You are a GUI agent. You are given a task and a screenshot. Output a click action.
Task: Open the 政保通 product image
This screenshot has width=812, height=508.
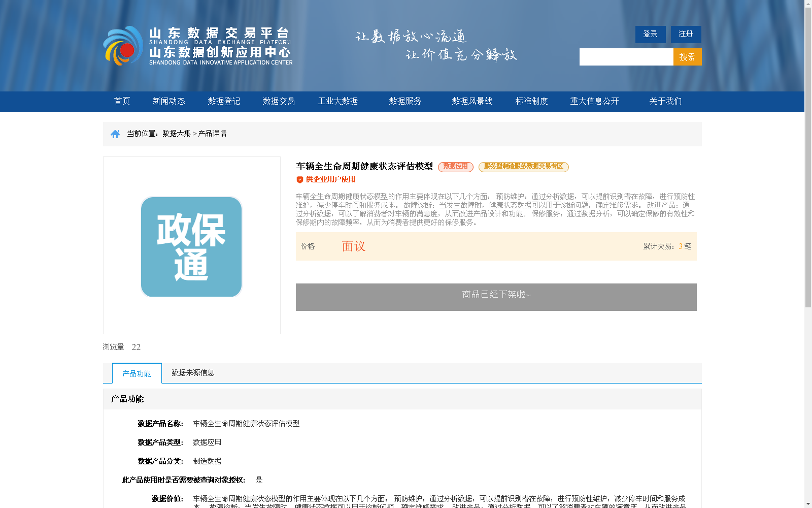(x=191, y=246)
